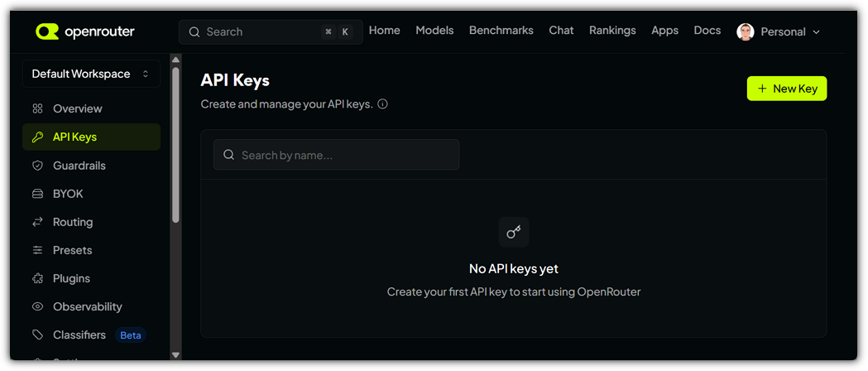Open the Docs page

pyautogui.click(x=707, y=31)
